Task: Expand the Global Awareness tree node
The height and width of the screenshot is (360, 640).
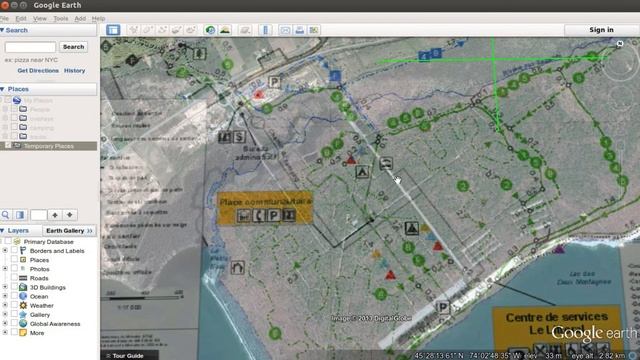Action: click(x=5, y=324)
